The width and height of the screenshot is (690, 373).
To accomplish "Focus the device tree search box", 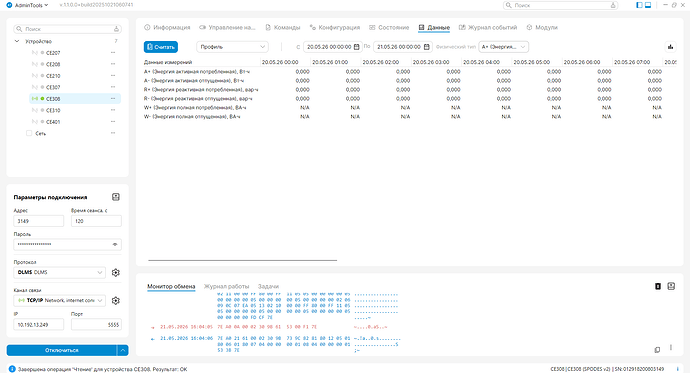I will [x=67, y=29].
